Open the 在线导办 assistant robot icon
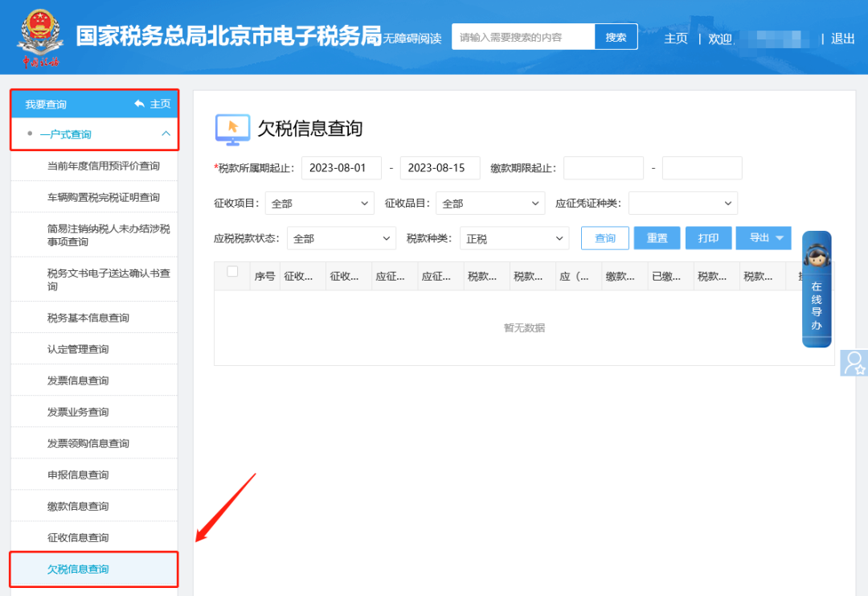868x596 pixels. coord(817,255)
